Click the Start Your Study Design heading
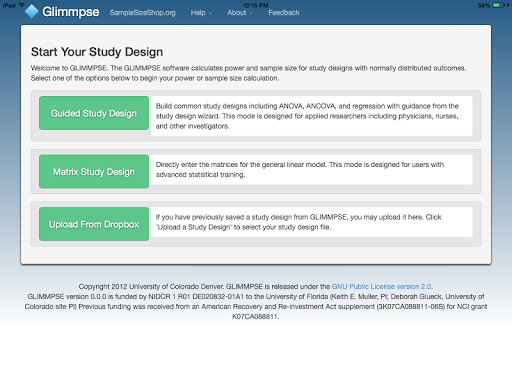512x384 pixels. pos(97,52)
